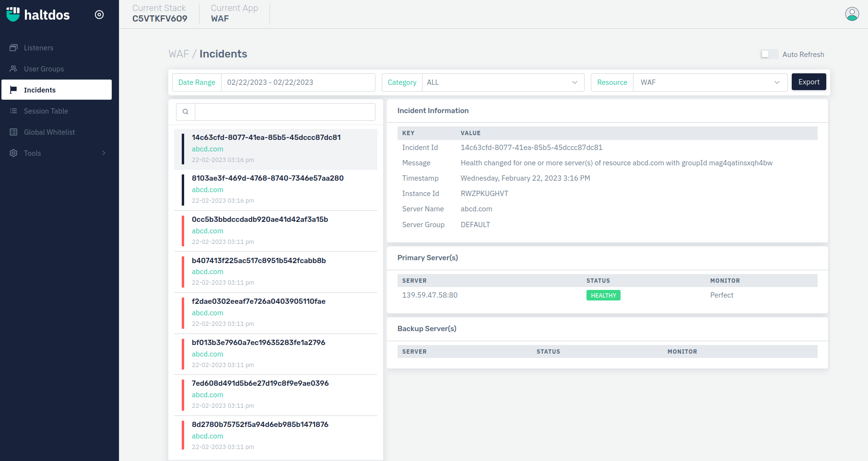Select incident bf013b3e7960a7ec19635283fe1a2796
Viewport: 868px width, 461px height.
276,354
